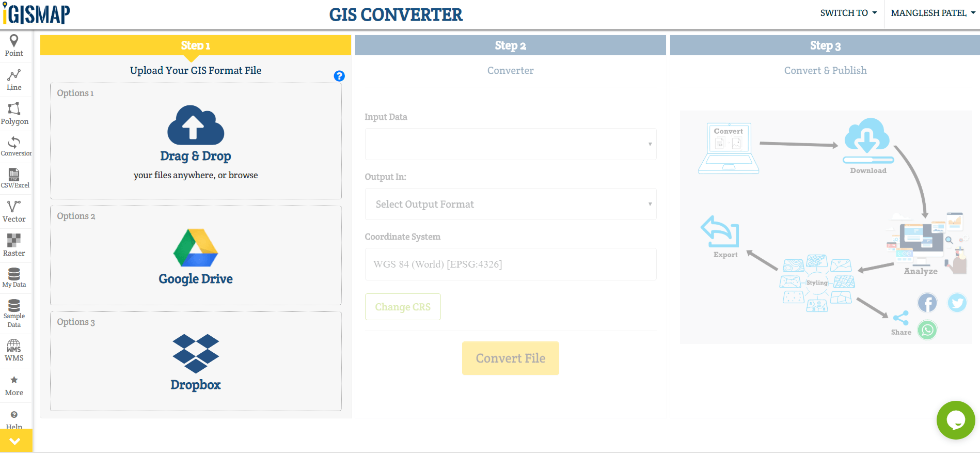The height and width of the screenshot is (454, 980).
Task: Click the Export arrow icon in diagram
Action: 720,231
